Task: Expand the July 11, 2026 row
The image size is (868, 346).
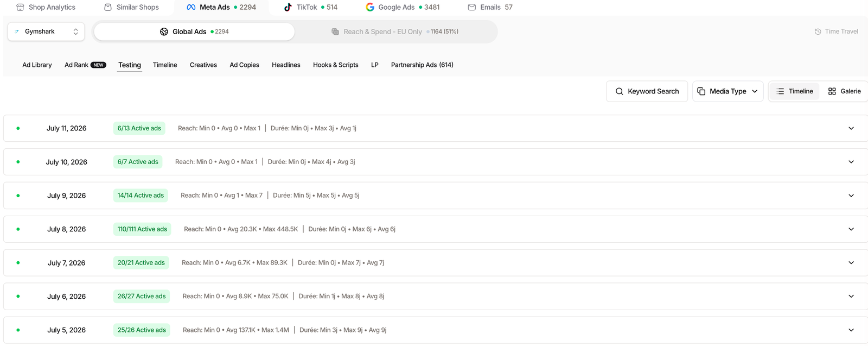Action: click(x=851, y=128)
